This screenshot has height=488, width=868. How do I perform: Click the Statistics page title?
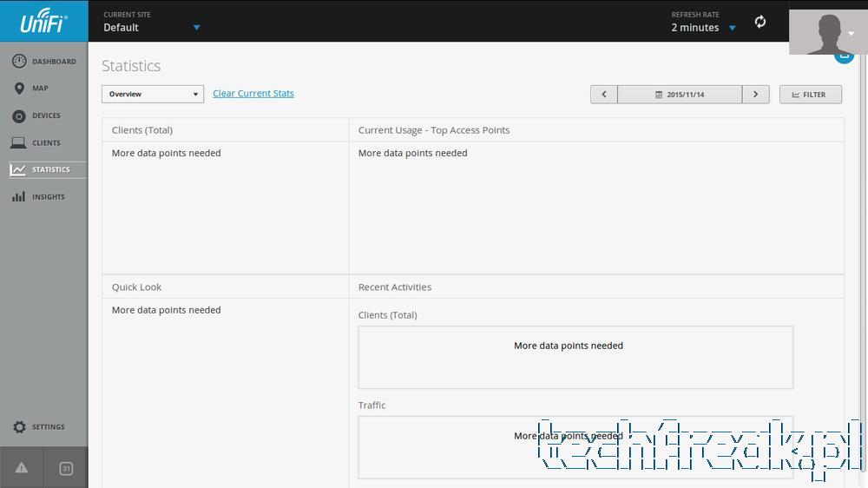(131, 66)
